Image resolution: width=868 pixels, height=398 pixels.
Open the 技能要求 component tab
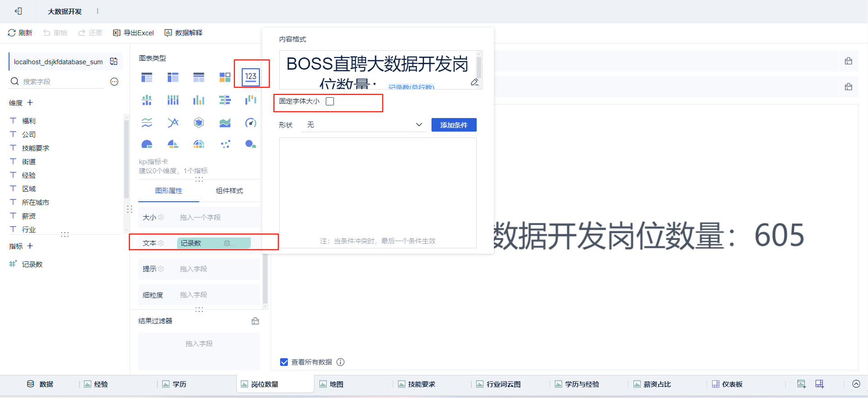pos(417,384)
